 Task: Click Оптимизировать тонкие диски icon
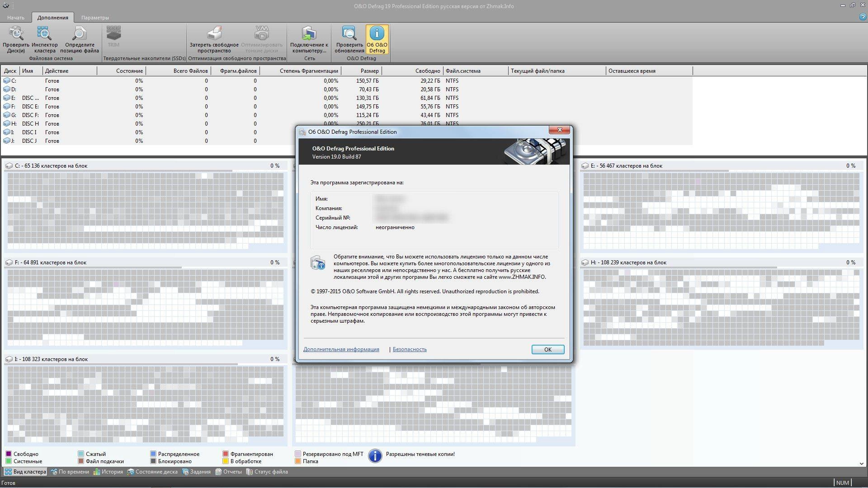(262, 39)
